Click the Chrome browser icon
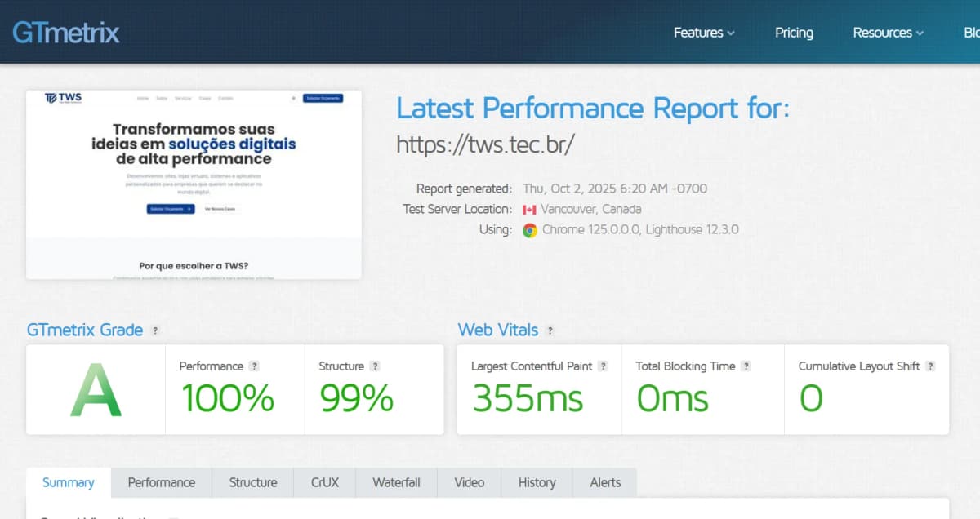The height and width of the screenshot is (519, 980). [529, 230]
